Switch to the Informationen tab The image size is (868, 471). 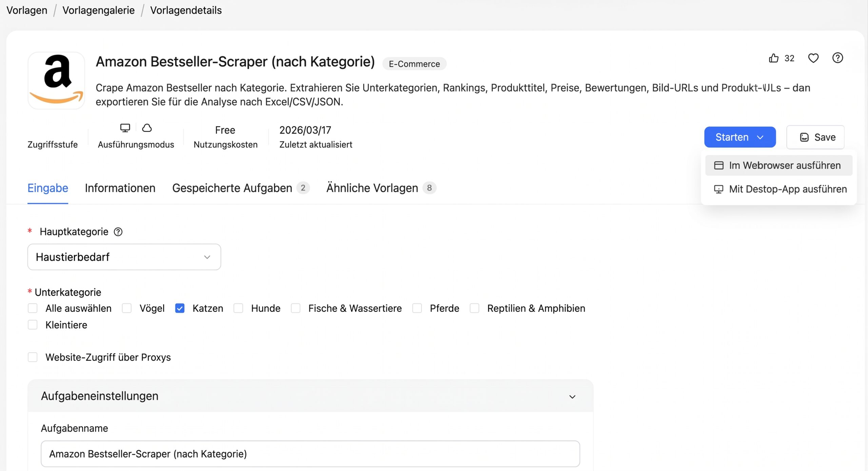(x=120, y=188)
